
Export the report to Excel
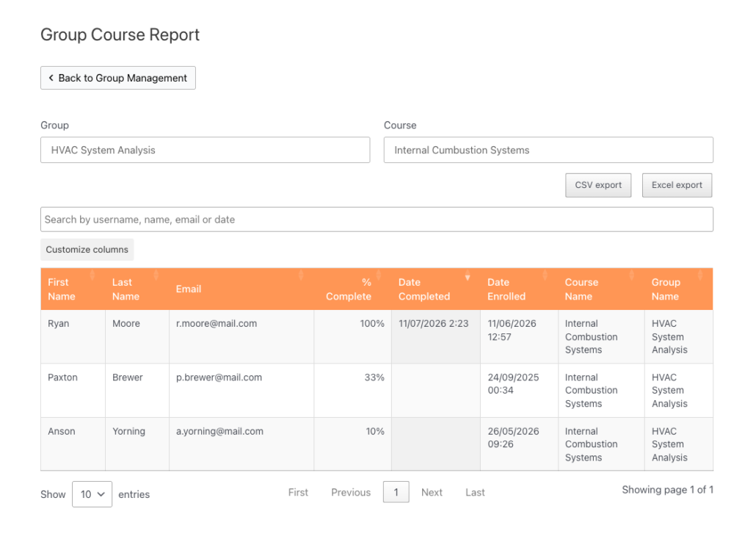coord(677,185)
